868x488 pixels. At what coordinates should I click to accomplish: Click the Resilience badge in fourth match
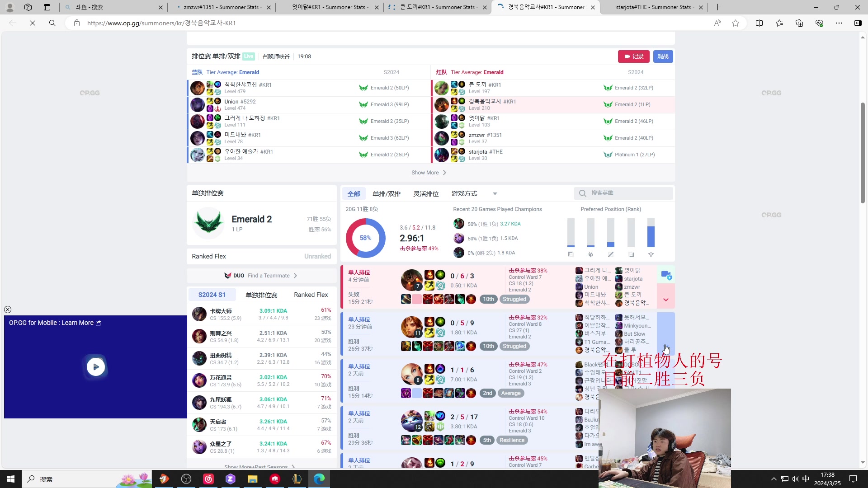tap(512, 440)
